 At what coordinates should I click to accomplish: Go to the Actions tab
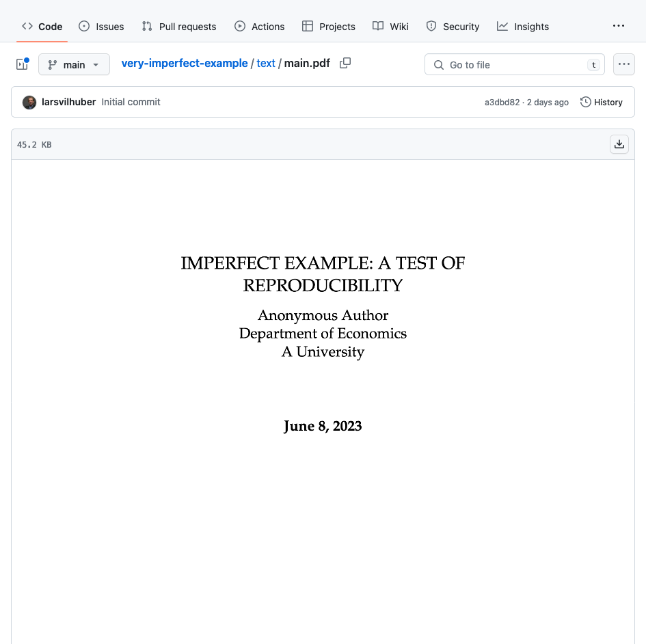click(x=259, y=27)
